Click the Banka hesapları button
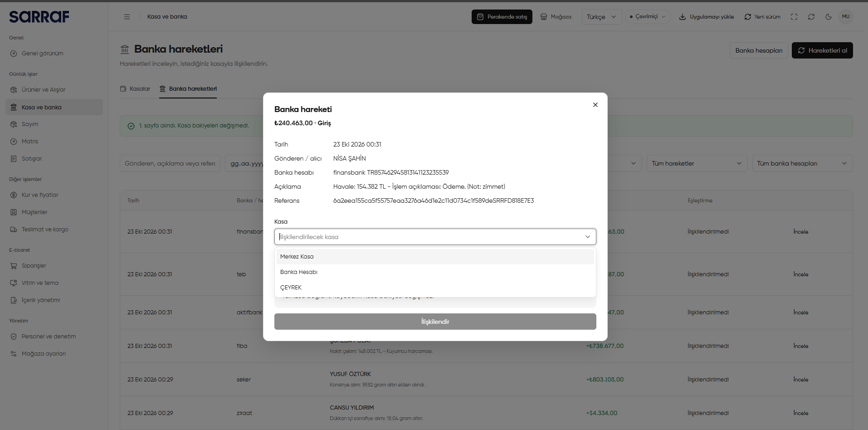Screen dimensions: 868x430 pos(759,50)
